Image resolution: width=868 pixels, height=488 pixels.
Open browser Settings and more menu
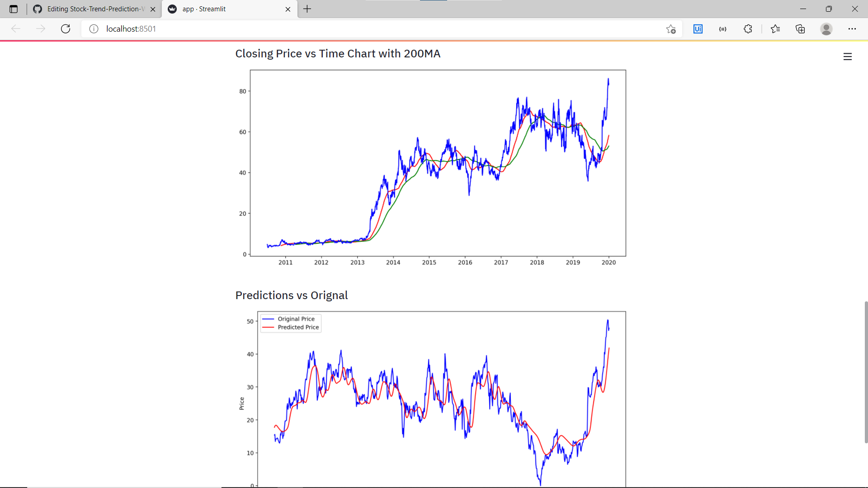(852, 29)
